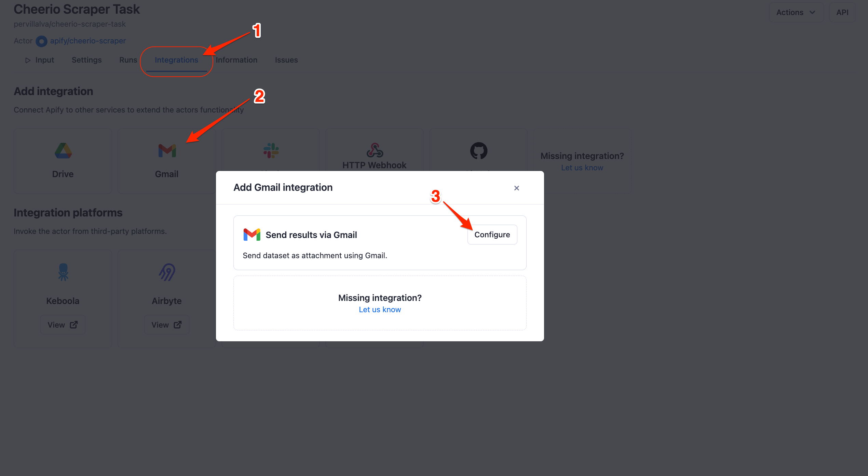Switch to the Integrations tab
This screenshot has height=476, width=868.
click(x=177, y=60)
